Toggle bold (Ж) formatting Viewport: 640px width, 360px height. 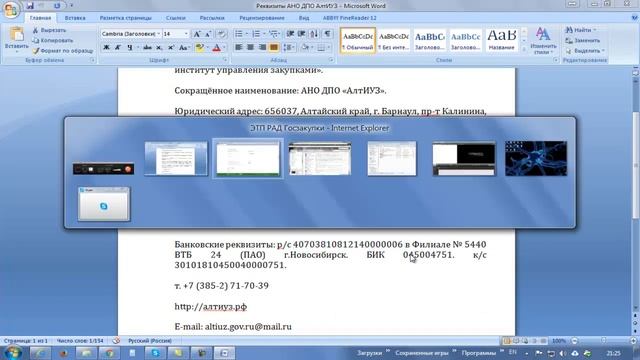click(107, 48)
